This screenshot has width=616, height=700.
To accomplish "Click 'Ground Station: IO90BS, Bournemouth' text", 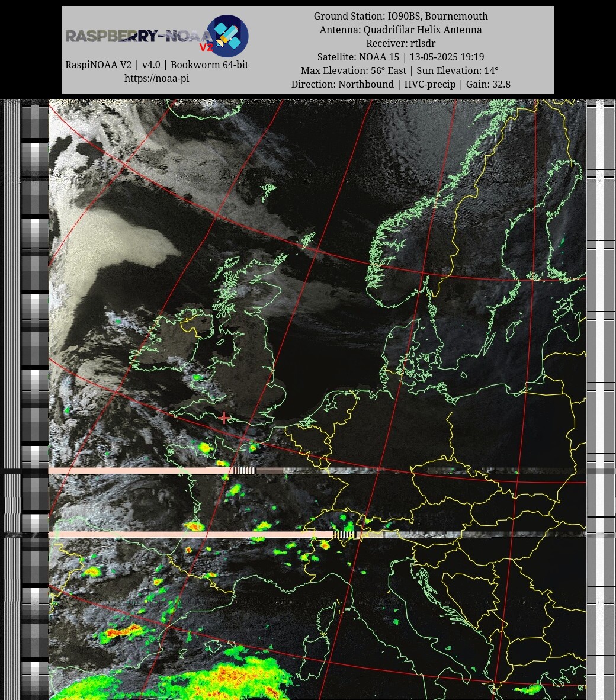I will 400,16.
